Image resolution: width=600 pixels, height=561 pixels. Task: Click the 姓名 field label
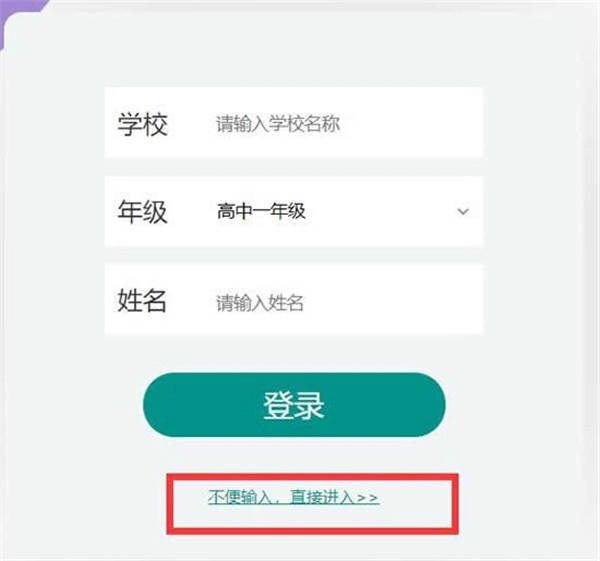143,302
